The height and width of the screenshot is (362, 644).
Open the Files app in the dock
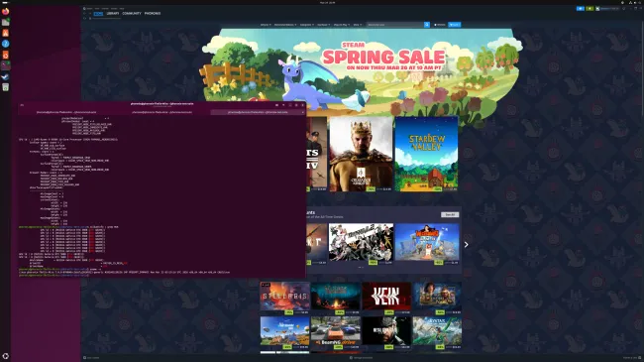click(x=5, y=22)
